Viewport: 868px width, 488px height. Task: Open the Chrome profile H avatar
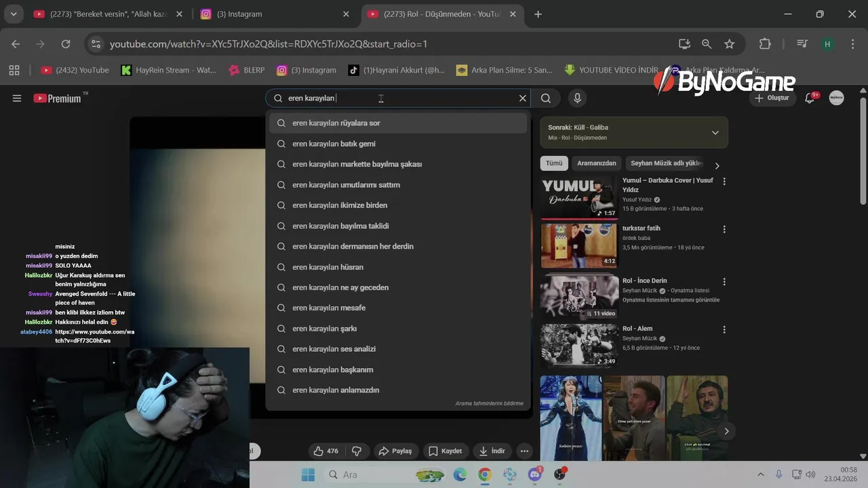tap(827, 44)
